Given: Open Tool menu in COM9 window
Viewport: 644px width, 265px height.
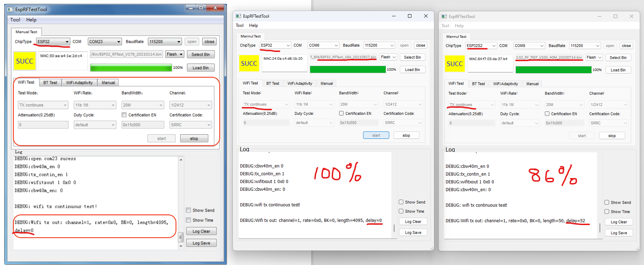Looking at the screenshot, I should point(445,26).
